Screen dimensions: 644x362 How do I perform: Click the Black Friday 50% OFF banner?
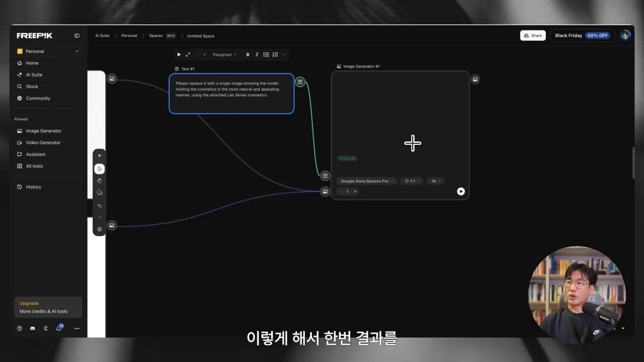(x=583, y=35)
